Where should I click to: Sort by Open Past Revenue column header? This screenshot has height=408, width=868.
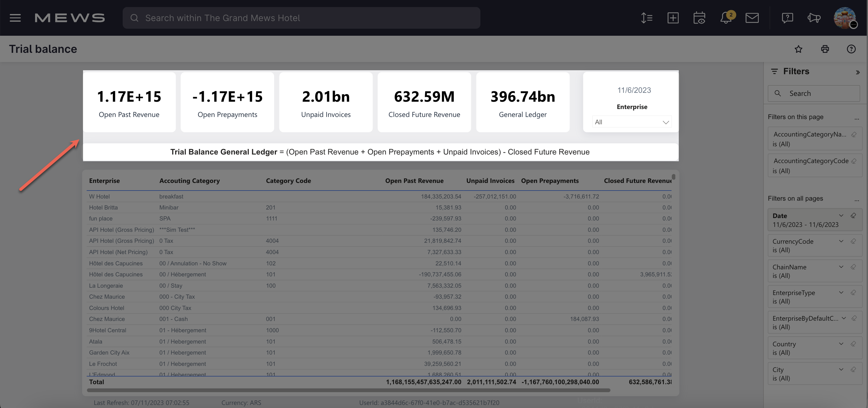(x=414, y=181)
